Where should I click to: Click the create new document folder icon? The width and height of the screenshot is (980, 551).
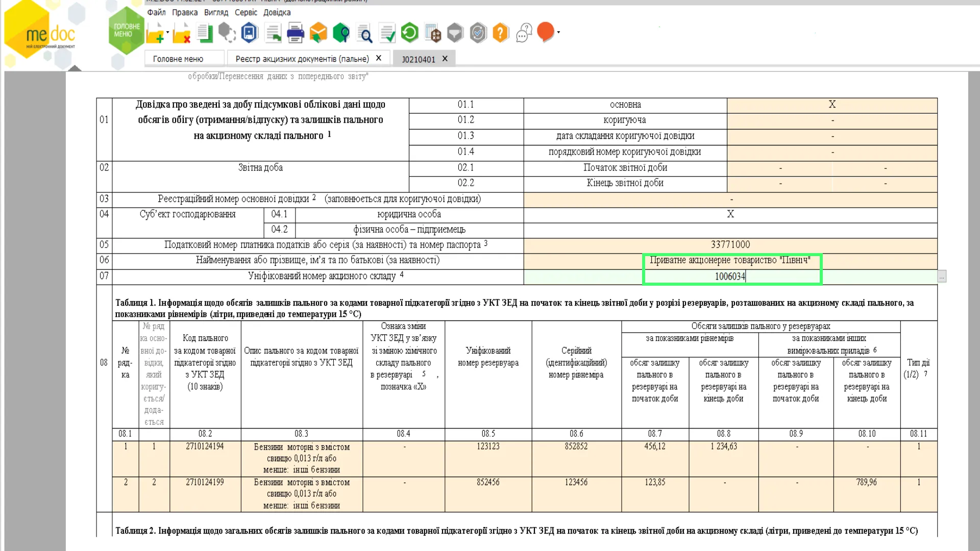(x=155, y=34)
